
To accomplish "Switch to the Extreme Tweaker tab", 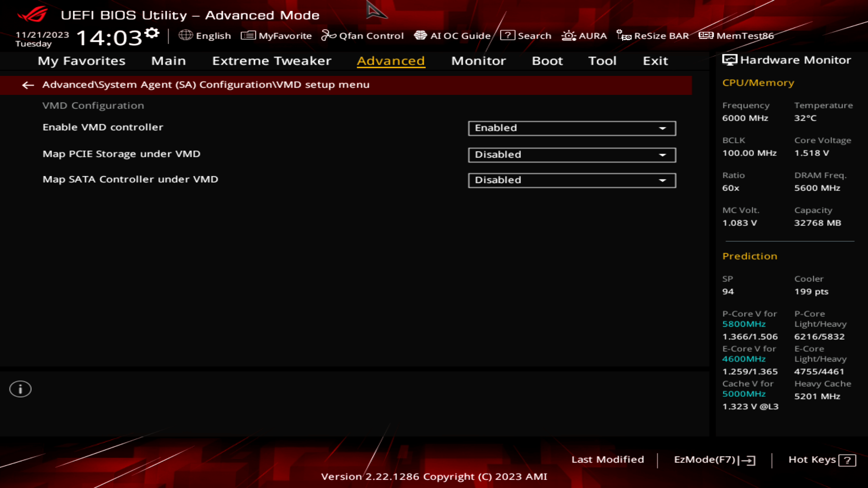I will 271,61.
